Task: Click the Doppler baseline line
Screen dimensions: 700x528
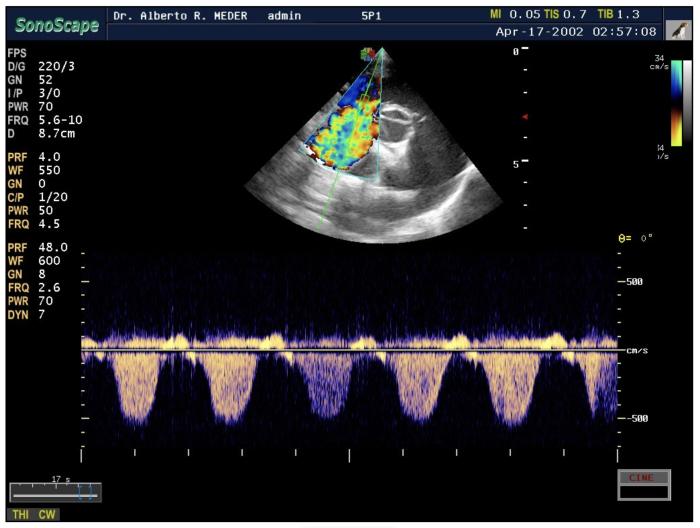Action: tap(350, 351)
